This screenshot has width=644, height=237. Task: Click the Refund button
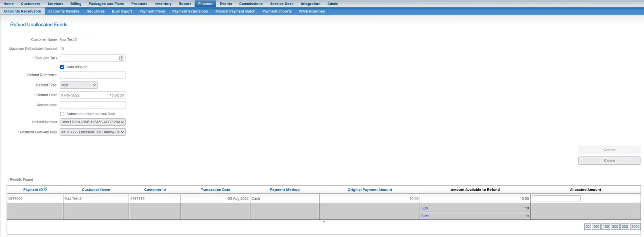click(x=609, y=150)
